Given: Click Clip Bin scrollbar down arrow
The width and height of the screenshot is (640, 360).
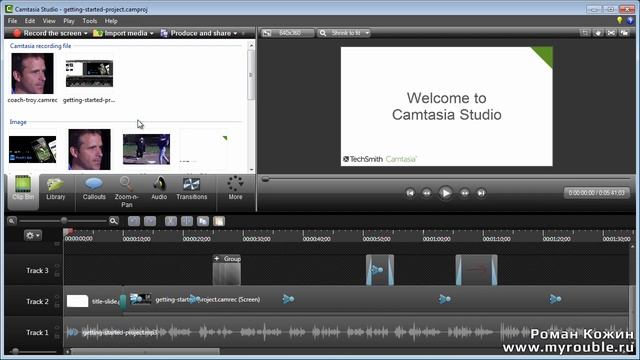Looking at the screenshot, I should pos(251,169).
